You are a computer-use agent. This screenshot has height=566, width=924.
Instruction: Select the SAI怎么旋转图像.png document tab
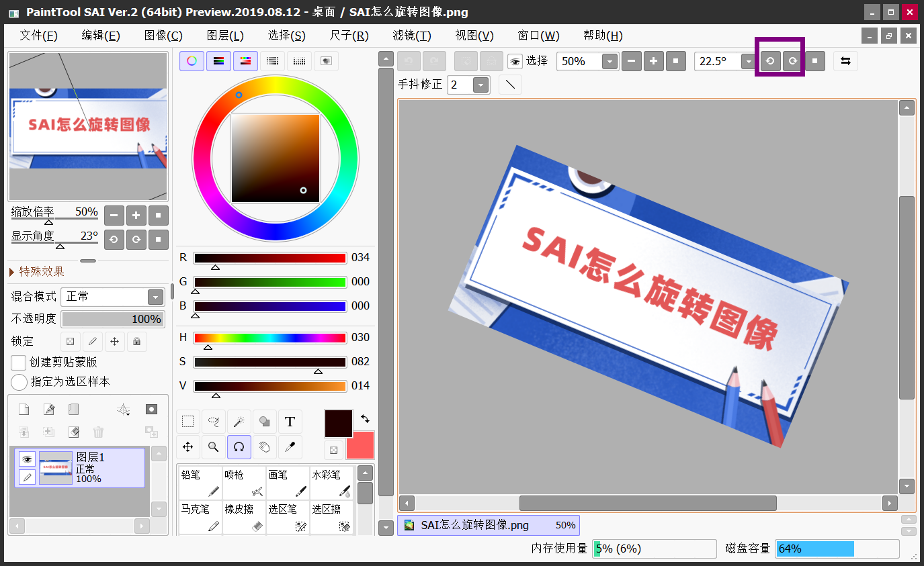(489, 525)
